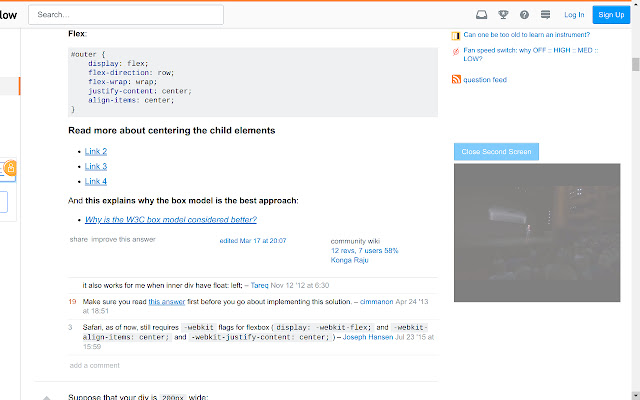Open 'Why is the W3C box model considered better?'
640x400 pixels.
(171, 220)
